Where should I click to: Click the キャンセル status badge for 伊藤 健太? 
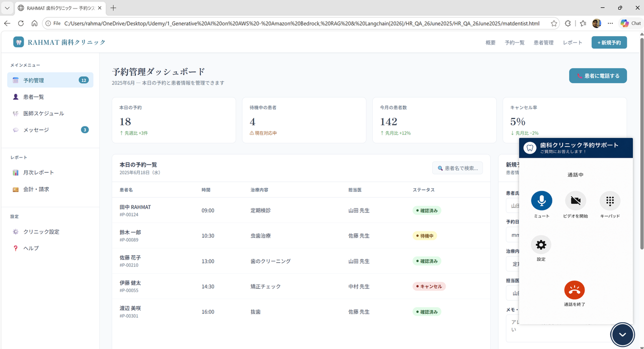(x=429, y=286)
